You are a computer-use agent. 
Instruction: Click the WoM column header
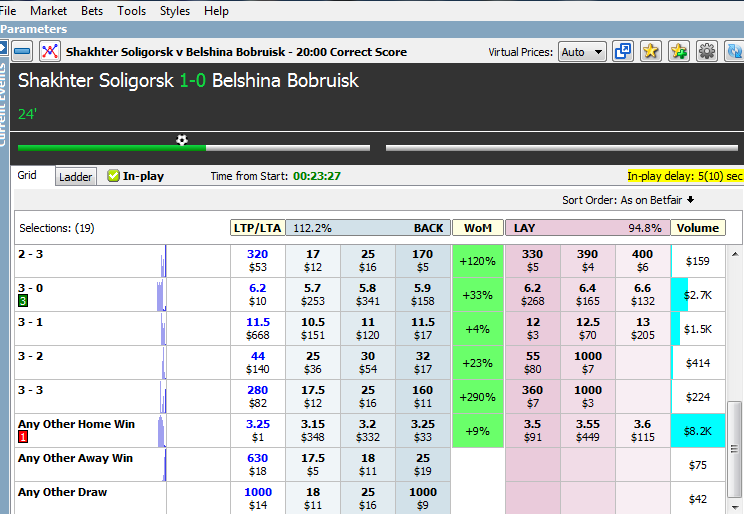click(x=478, y=228)
